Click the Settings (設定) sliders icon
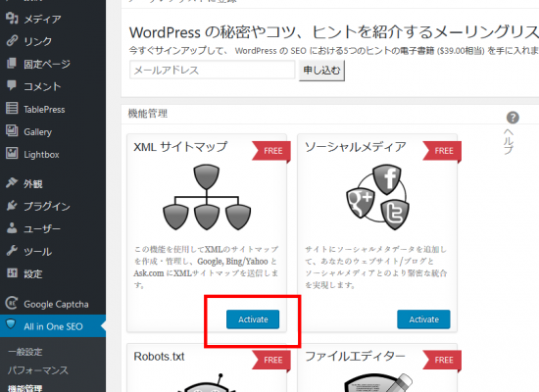Image resolution: width=539 pixels, height=392 pixels. (x=12, y=273)
